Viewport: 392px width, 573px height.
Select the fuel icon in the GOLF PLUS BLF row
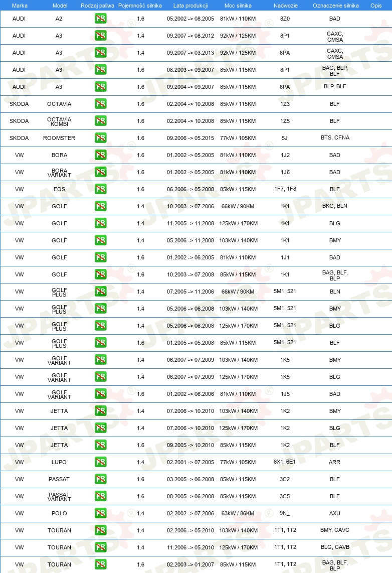click(x=100, y=342)
